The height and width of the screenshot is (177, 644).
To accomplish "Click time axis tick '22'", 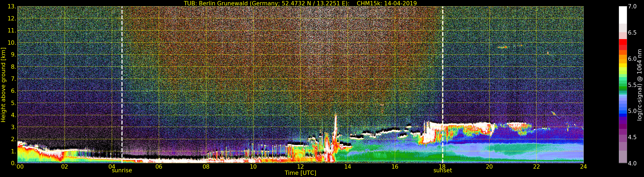I will point(536,166).
